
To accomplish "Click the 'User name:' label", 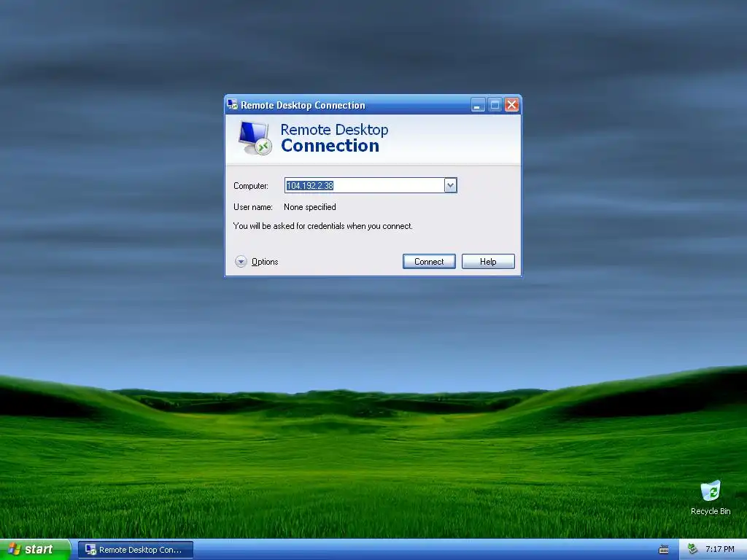I will (253, 207).
